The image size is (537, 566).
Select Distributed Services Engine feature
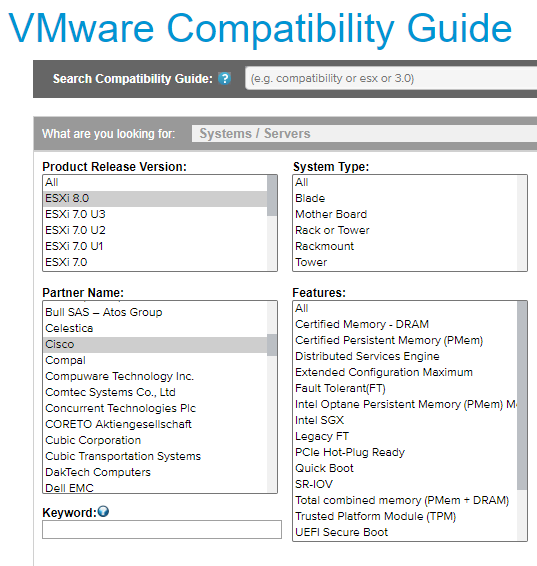pyautogui.click(x=405, y=357)
